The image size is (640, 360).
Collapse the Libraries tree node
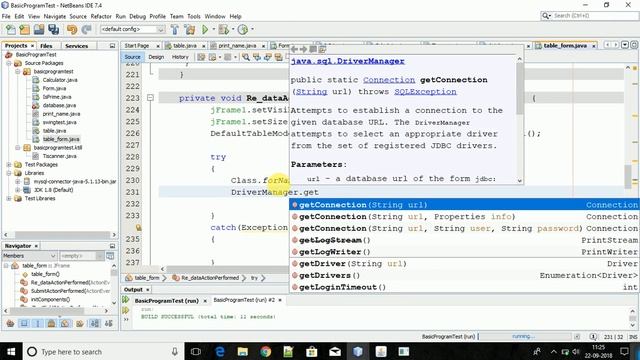point(9,173)
